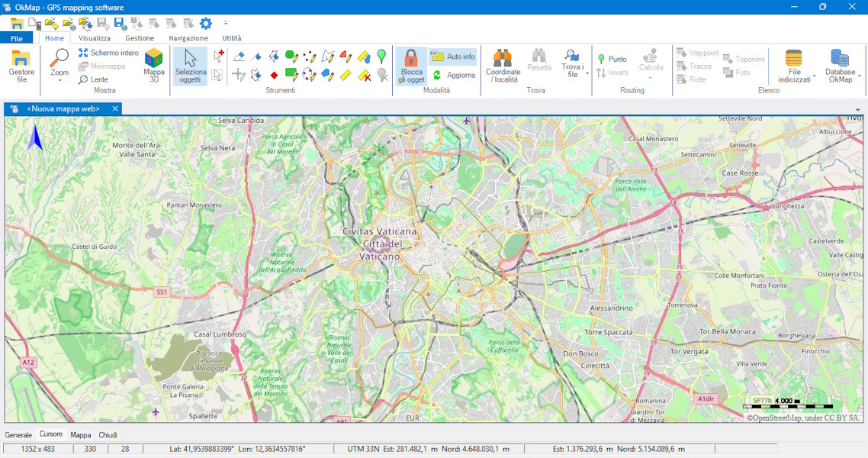Select the red sector drawing tool

coord(346,56)
